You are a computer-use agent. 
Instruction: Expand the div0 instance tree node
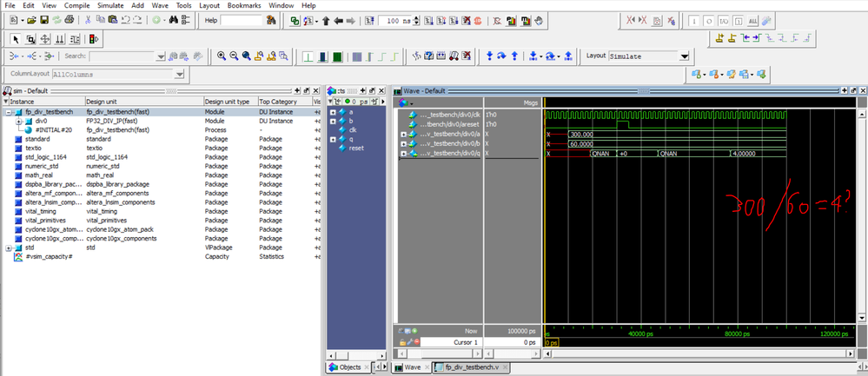[x=19, y=121]
